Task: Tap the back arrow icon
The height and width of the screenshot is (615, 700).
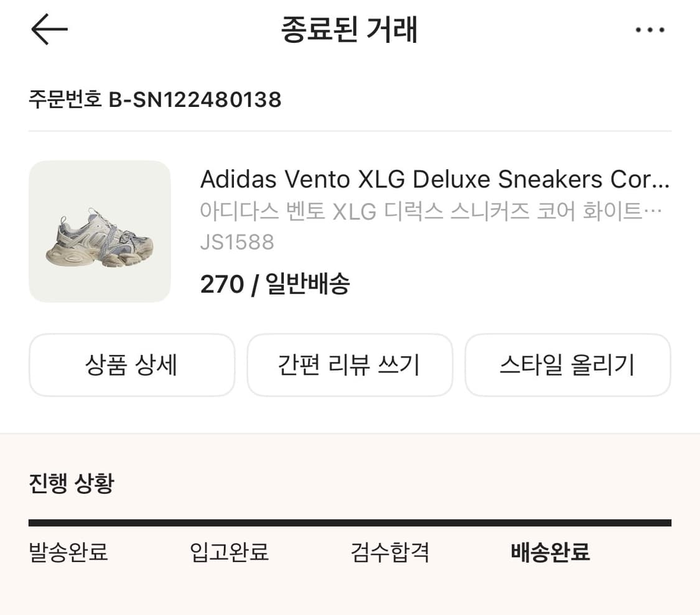Action: (x=49, y=29)
